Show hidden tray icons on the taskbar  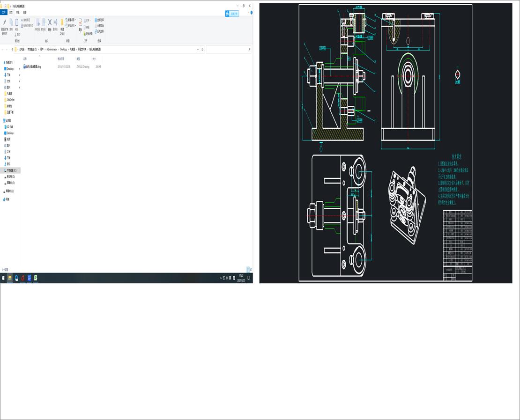click(x=221, y=278)
